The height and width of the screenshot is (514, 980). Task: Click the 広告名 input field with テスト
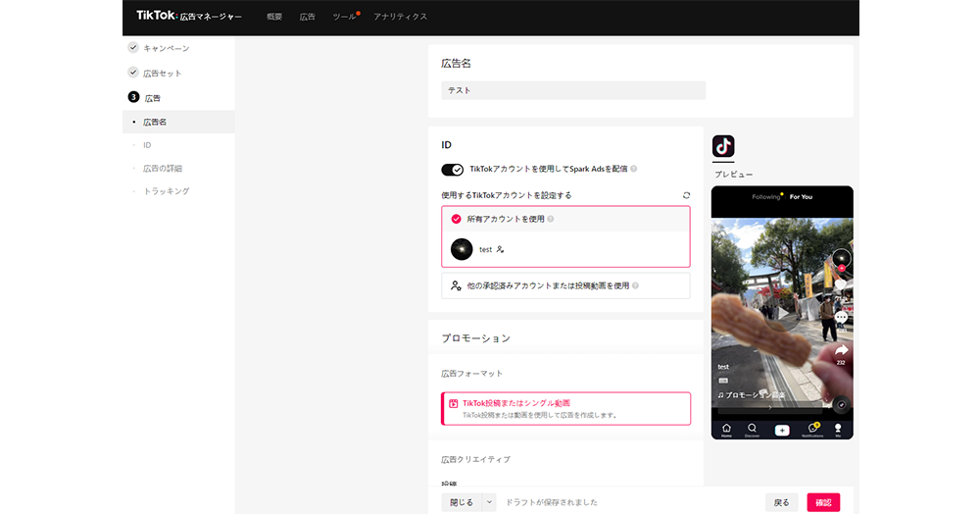pos(573,90)
